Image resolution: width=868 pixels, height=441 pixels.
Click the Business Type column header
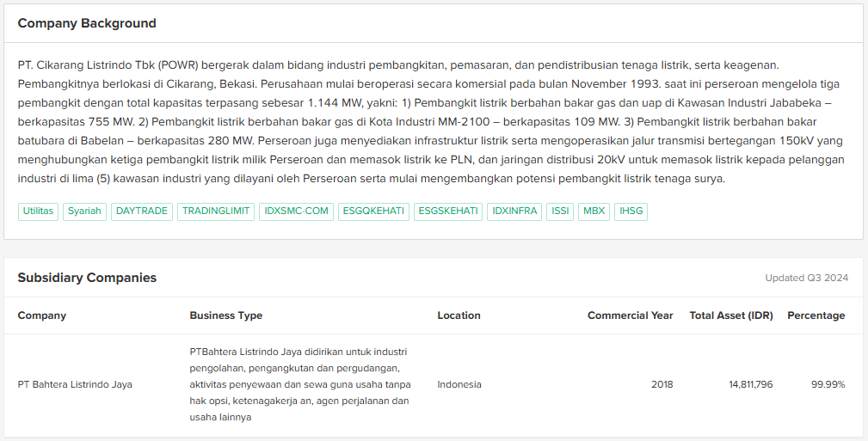point(226,315)
